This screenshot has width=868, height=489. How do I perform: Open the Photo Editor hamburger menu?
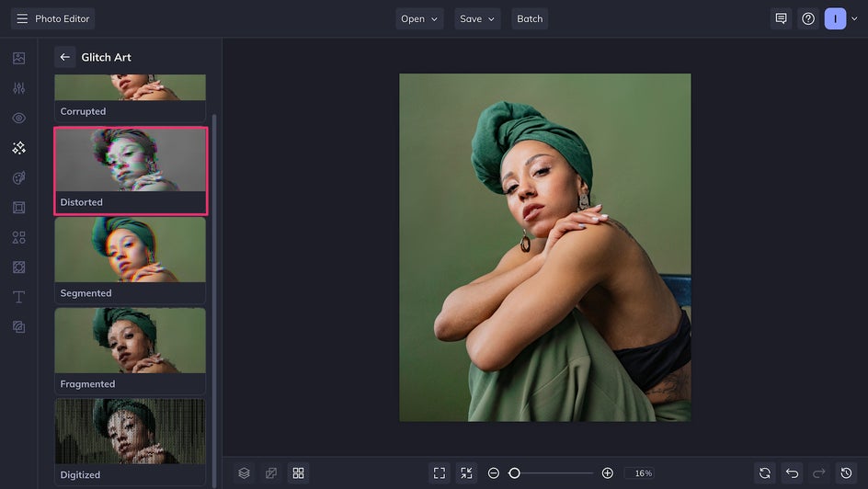(x=22, y=18)
